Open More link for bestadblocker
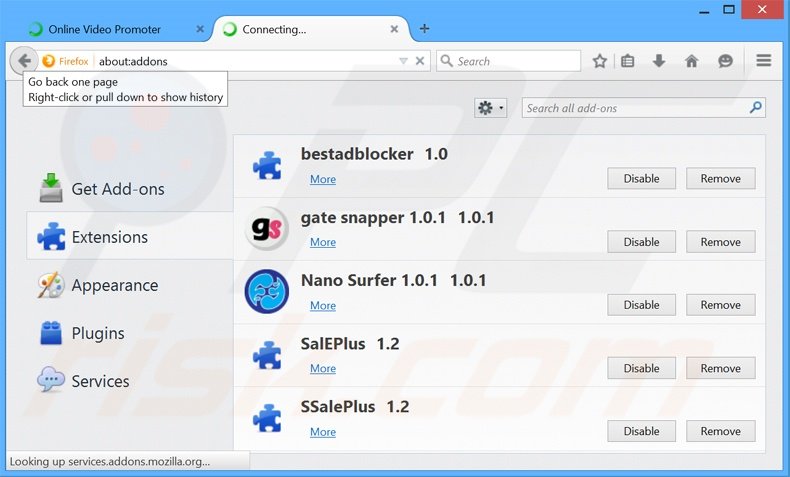The image size is (790, 477). (323, 179)
